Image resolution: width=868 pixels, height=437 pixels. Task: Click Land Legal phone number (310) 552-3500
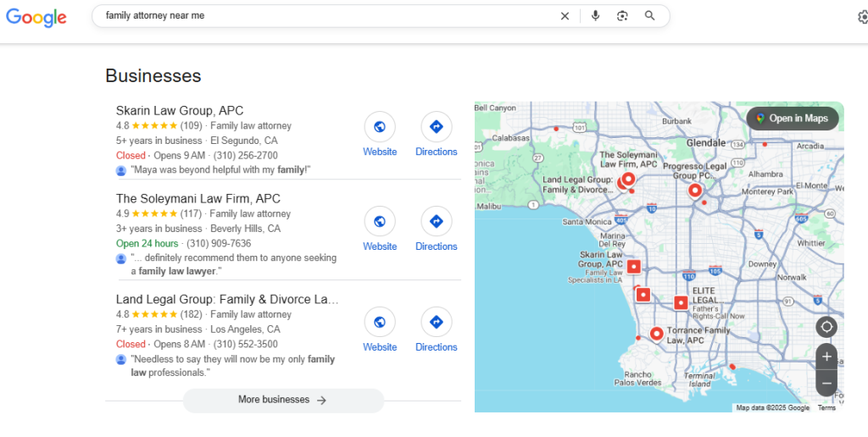[x=246, y=344]
